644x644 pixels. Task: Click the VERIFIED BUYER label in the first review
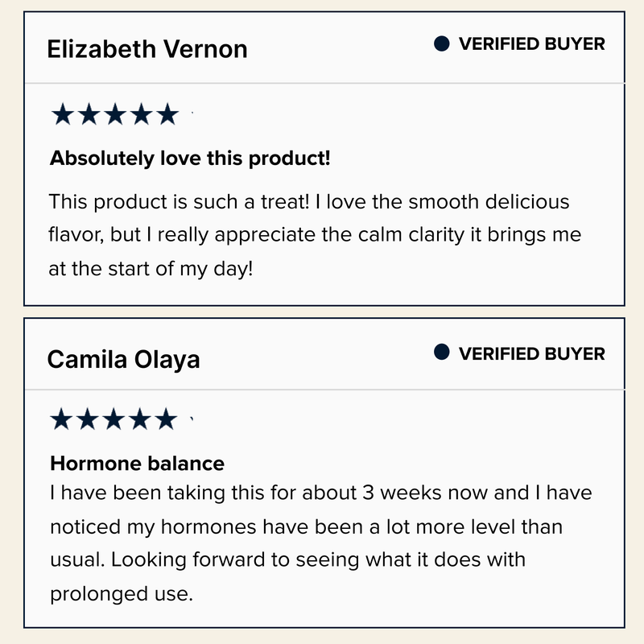point(532,44)
